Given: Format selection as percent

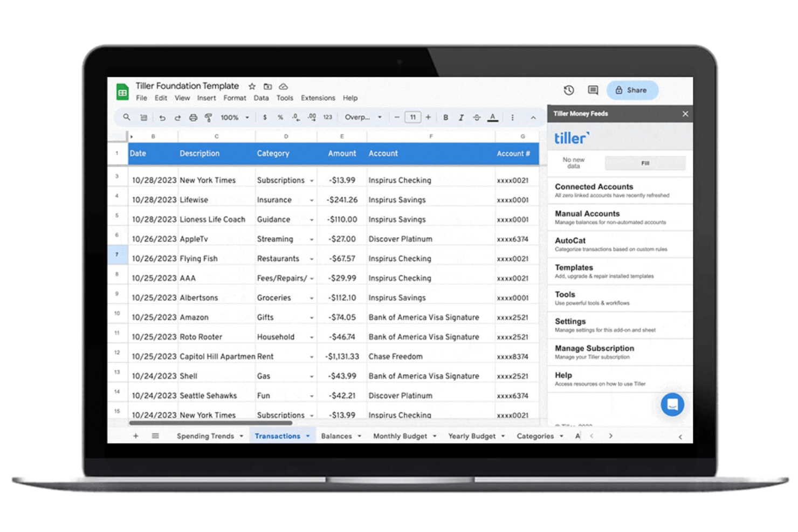Looking at the screenshot, I should [280, 117].
